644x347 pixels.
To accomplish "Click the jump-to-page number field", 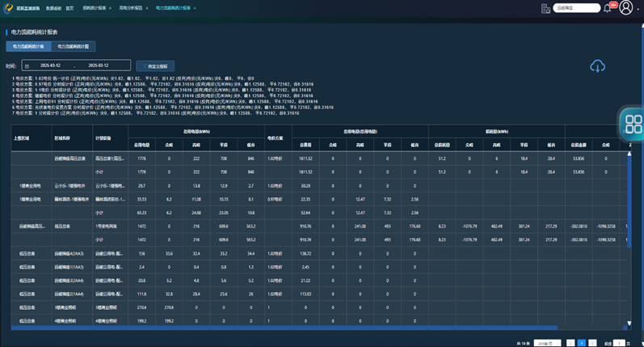I will coord(618,343).
